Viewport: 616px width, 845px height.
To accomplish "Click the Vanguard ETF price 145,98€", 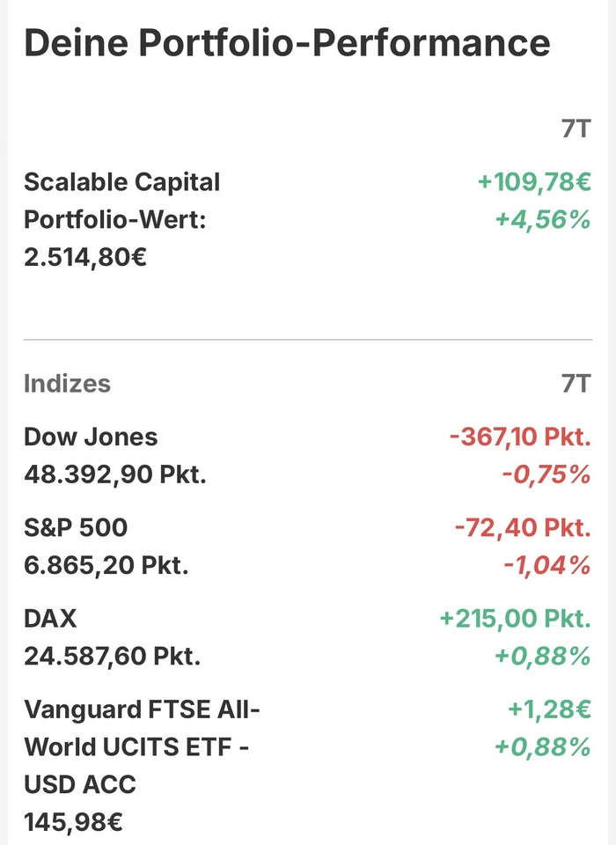I will coord(73,822).
